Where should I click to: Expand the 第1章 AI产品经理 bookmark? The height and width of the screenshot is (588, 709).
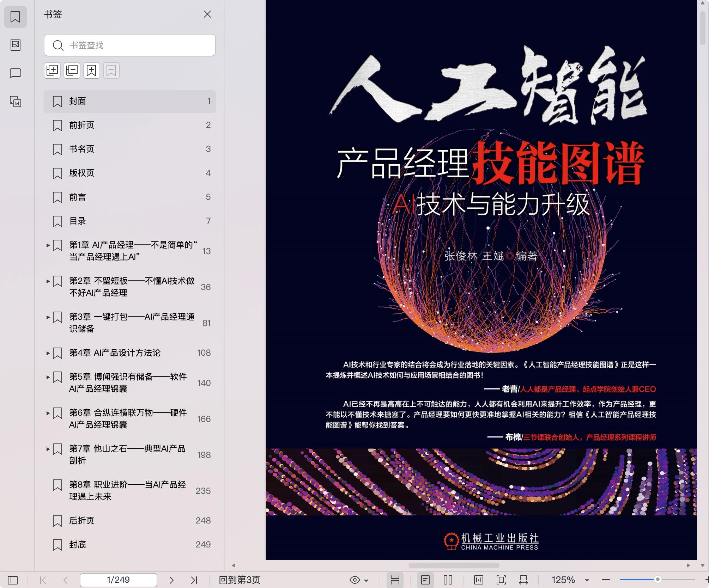(48, 245)
